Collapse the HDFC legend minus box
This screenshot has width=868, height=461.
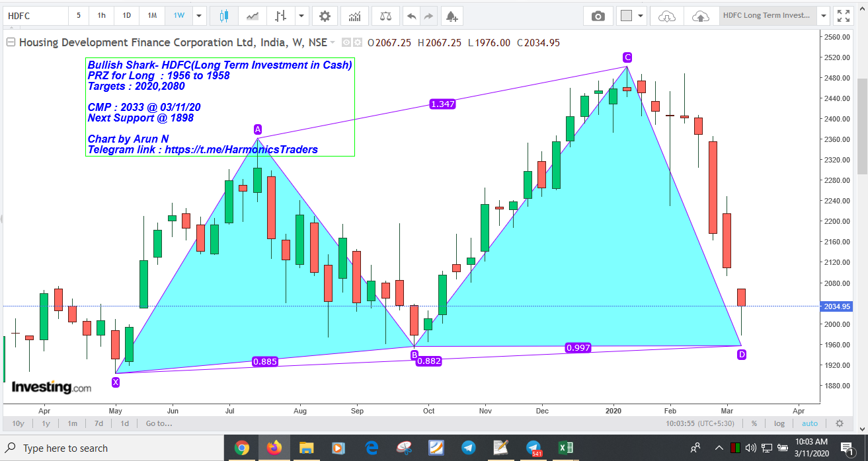(11, 42)
